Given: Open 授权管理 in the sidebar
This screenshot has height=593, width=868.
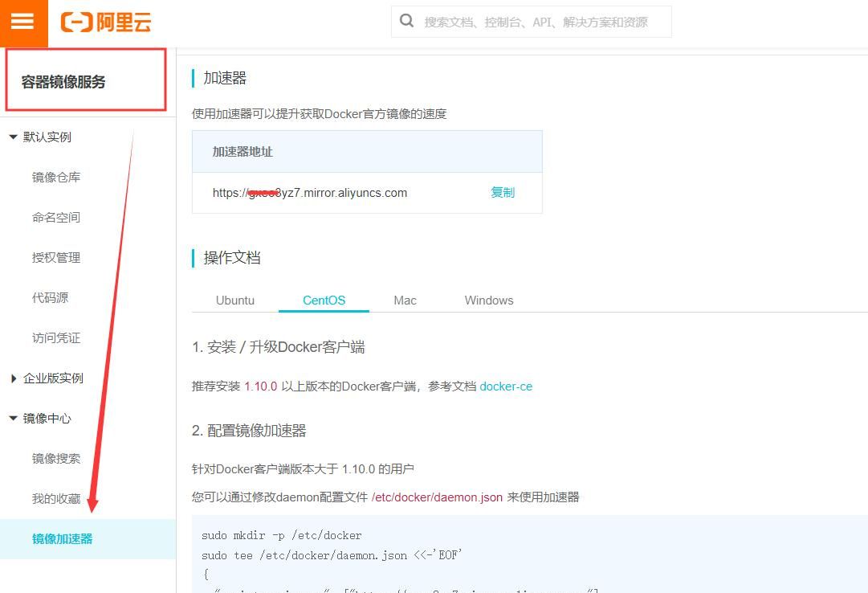Looking at the screenshot, I should (x=55, y=257).
